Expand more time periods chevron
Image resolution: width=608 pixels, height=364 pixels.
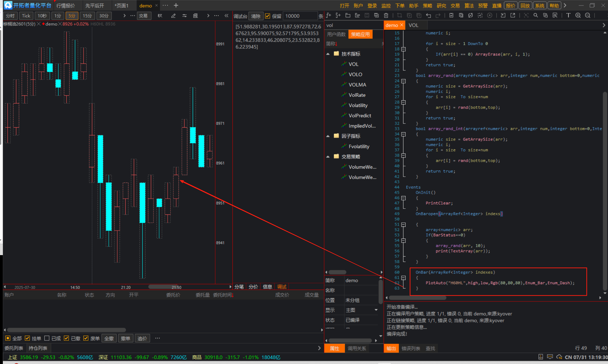[124, 16]
